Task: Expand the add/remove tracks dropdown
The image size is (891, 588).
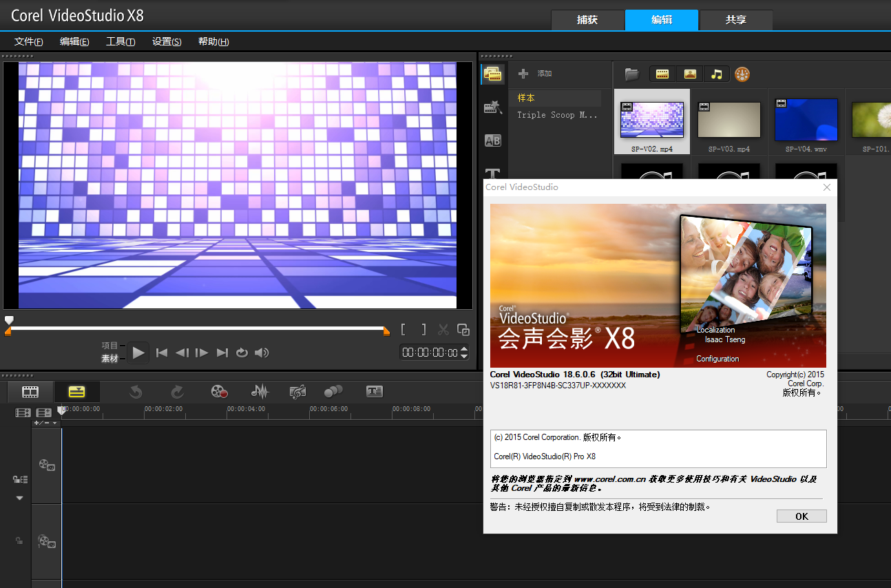Action: pos(46,423)
